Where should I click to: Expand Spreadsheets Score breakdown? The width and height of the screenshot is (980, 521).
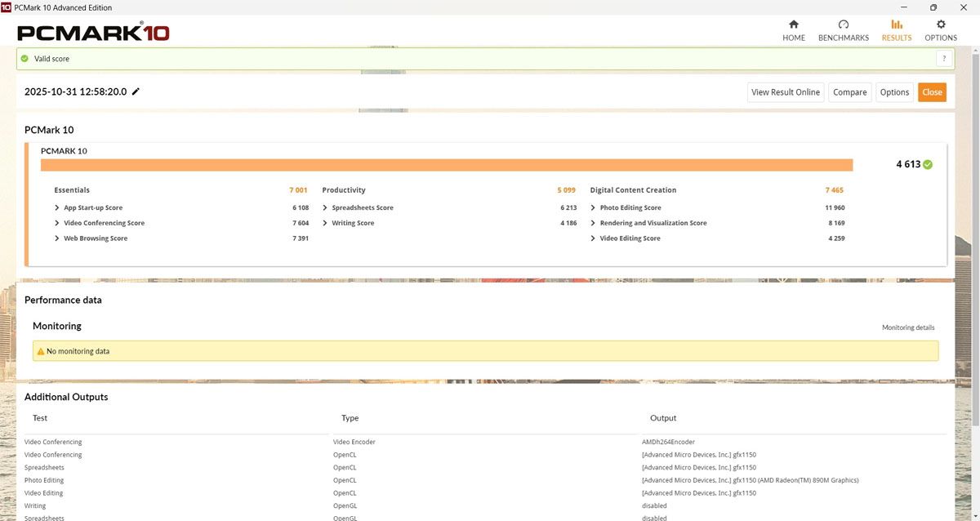(325, 208)
